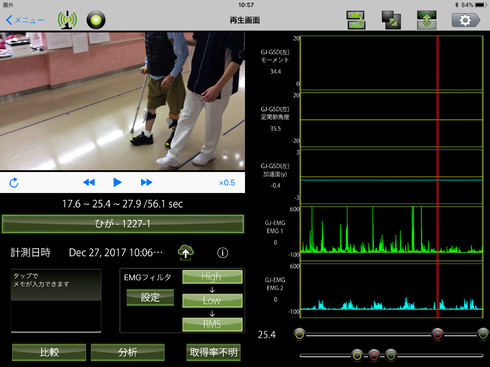Viewport: 490px width, 367px height.
Task: Toggle the Low EMG filter
Action: tap(212, 300)
